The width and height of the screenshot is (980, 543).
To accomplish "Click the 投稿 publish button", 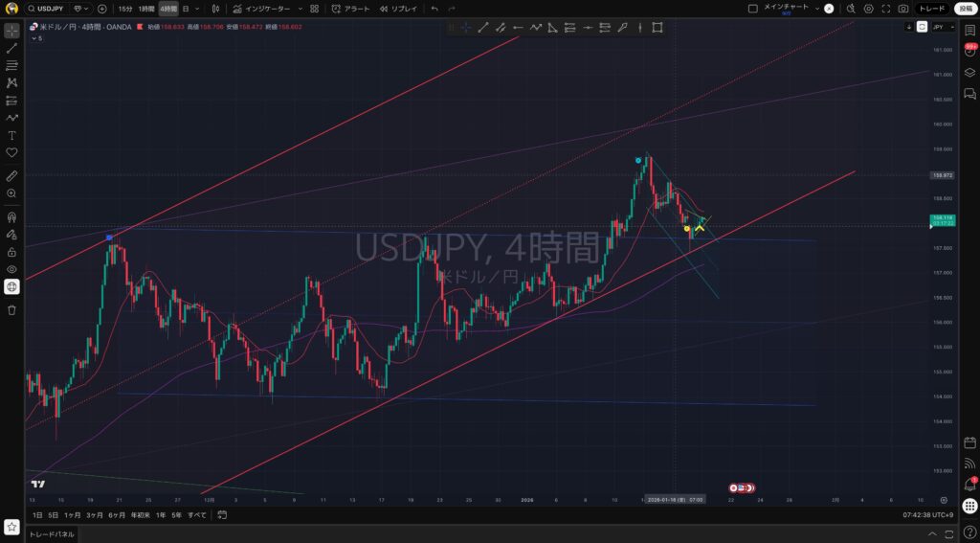I will [966, 9].
